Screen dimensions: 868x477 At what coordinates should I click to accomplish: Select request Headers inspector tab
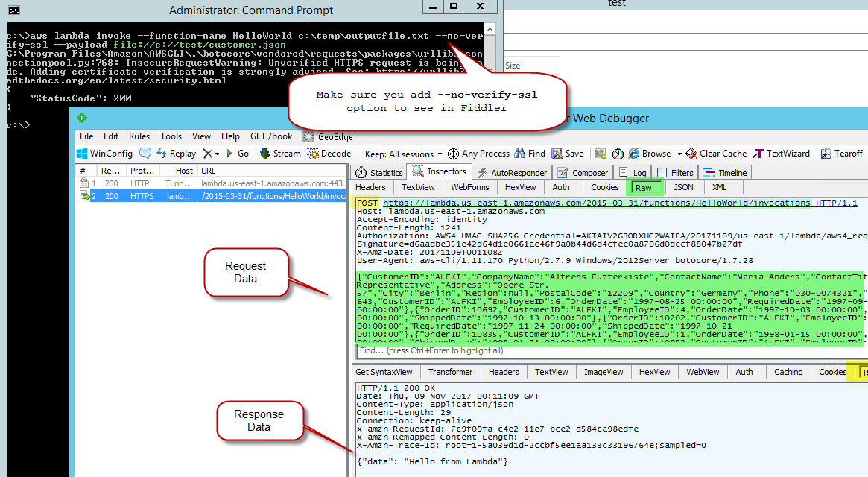click(x=370, y=187)
